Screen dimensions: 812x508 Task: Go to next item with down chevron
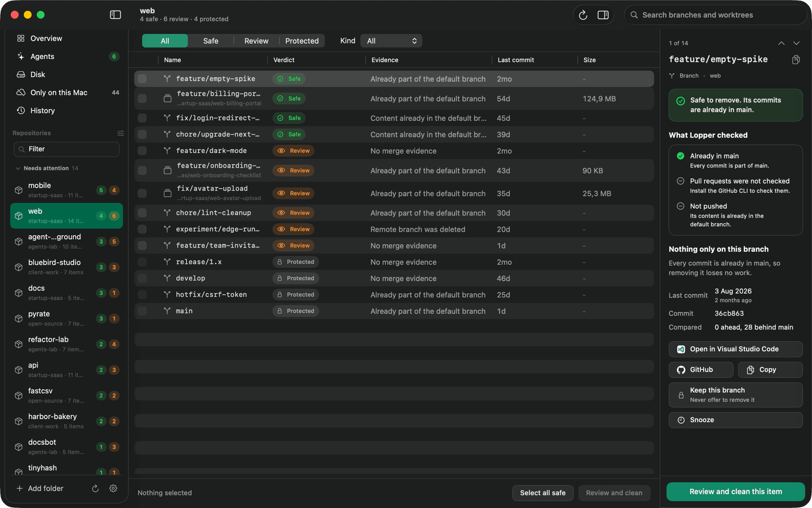click(796, 43)
